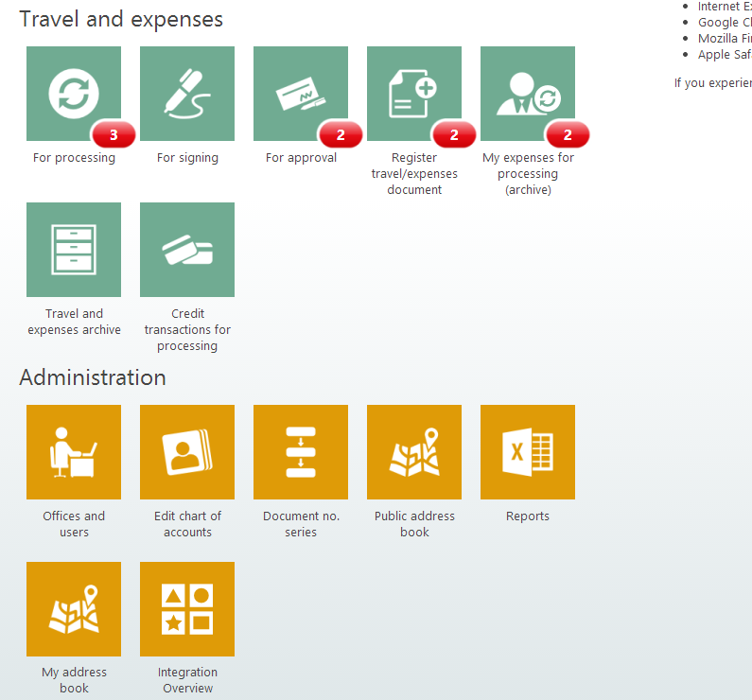
Task: Click the 'For processing' label
Action: pyautogui.click(x=74, y=158)
